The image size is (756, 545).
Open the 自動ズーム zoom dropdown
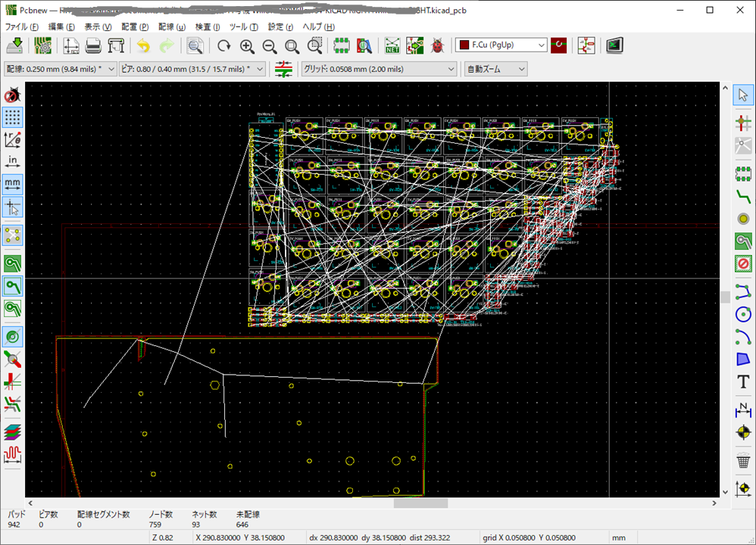[495, 69]
